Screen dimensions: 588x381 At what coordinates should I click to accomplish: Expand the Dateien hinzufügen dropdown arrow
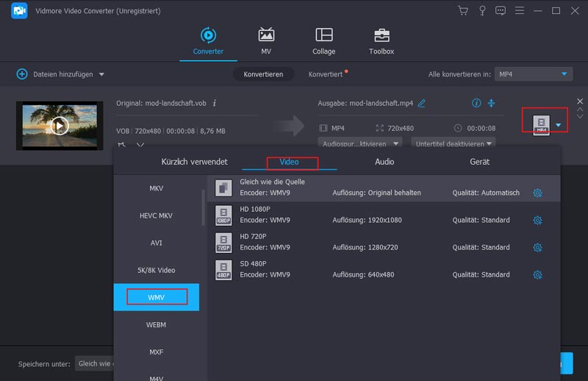(101, 74)
